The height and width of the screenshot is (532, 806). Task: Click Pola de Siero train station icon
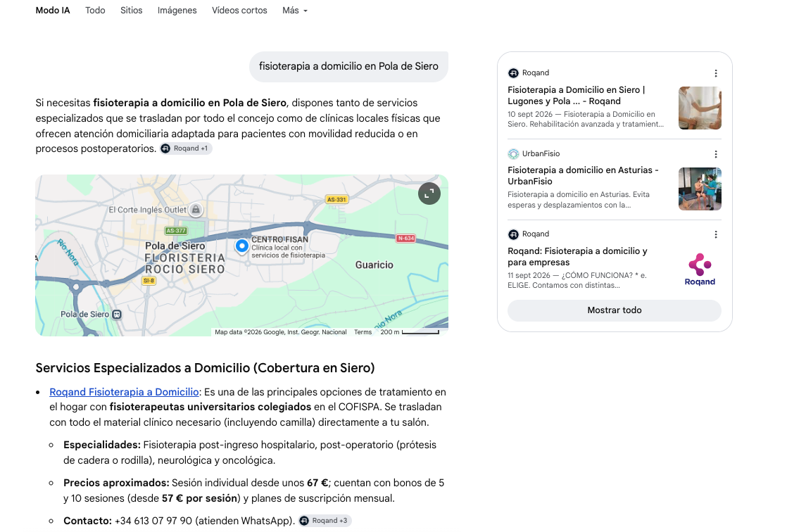[x=117, y=314]
